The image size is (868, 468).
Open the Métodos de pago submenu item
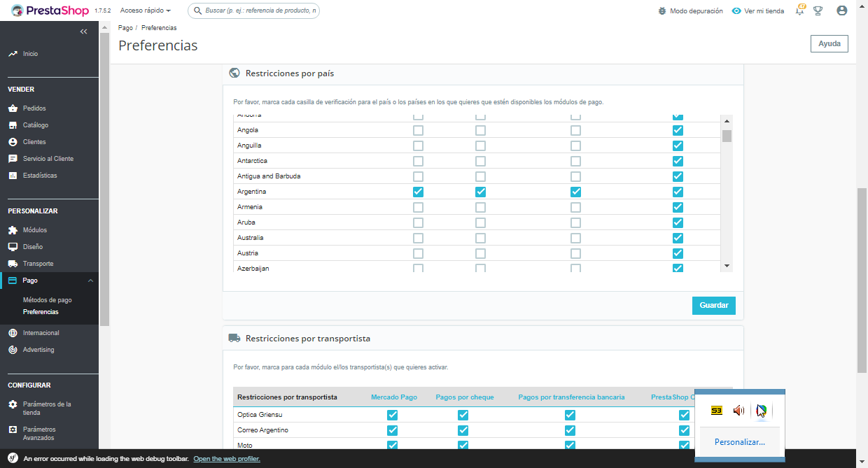point(48,300)
